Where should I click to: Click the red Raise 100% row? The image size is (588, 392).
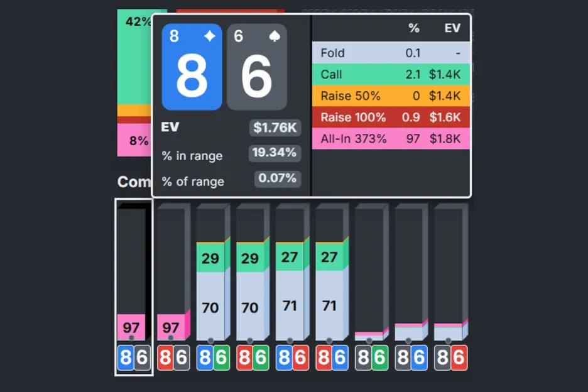click(391, 117)
